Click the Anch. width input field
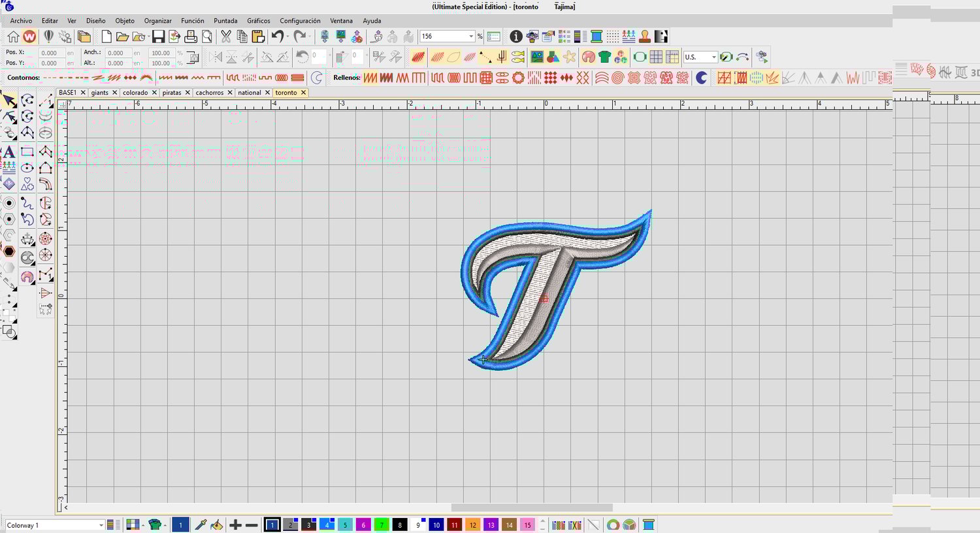Screen dimensions: 980x533 [x=118, y=53]
